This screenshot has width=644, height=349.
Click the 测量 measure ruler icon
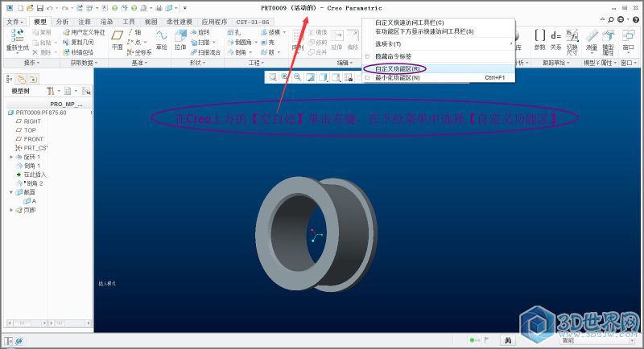[x=592, y=39]
